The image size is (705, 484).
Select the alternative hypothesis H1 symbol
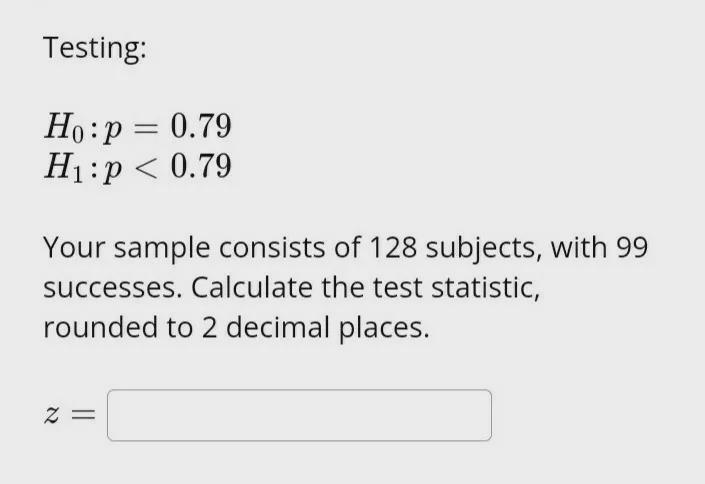[58, 166]
